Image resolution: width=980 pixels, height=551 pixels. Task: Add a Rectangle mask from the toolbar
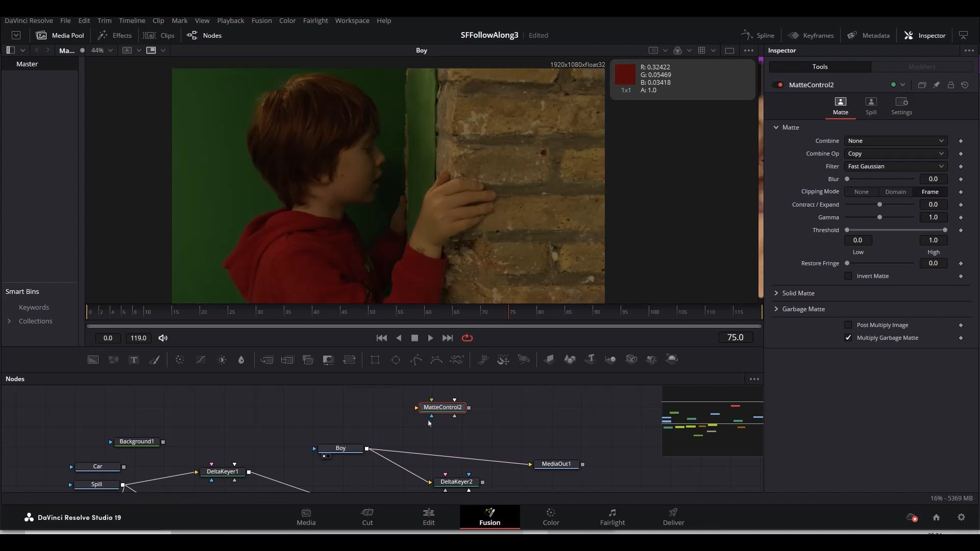(375, 360)
